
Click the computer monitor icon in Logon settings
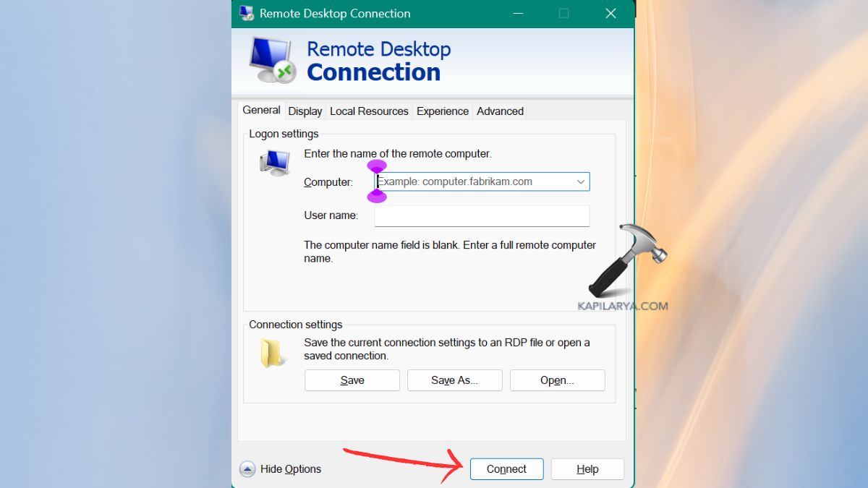(273, 160)
